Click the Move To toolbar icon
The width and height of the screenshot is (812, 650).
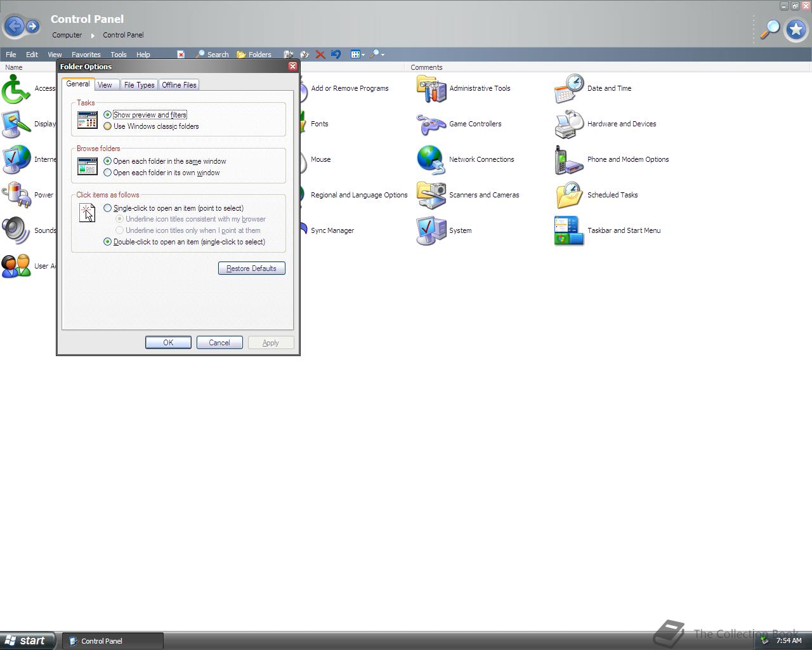pyautogui.click(x=289, y=55)
